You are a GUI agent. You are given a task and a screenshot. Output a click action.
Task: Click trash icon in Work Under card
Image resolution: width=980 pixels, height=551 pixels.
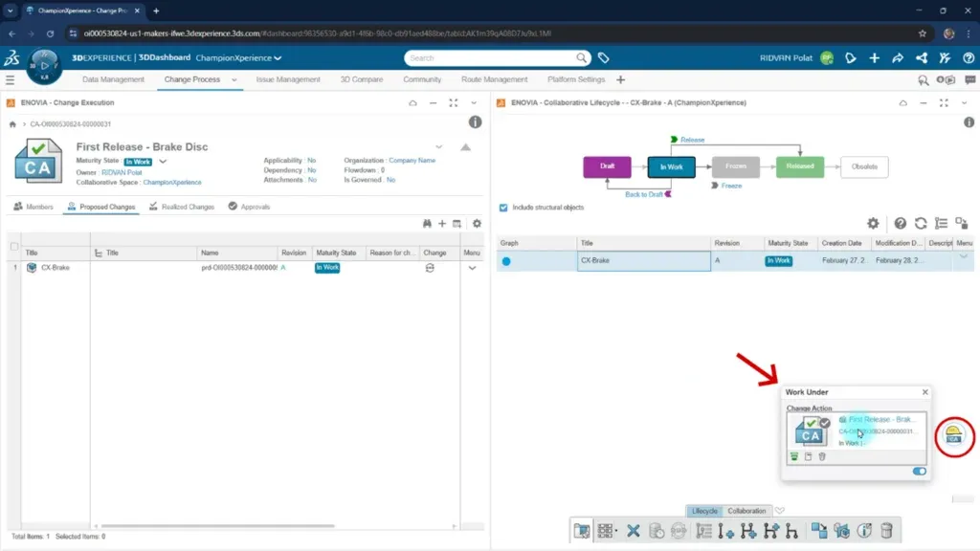point(822,457)
